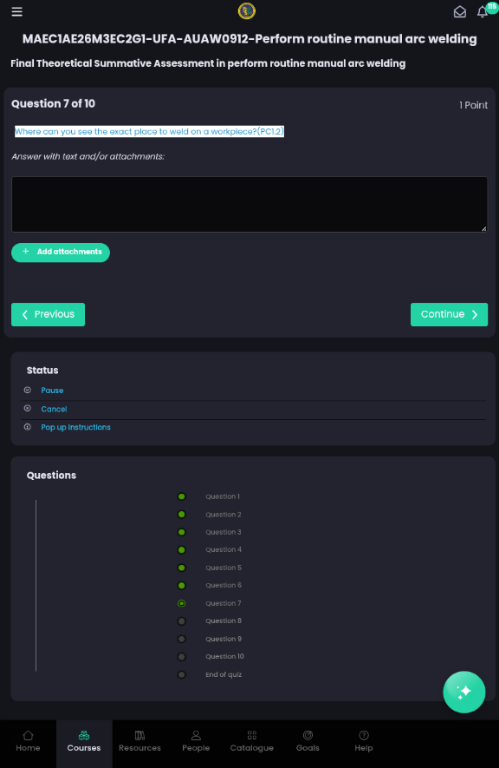Click the Add attachments button
Viewport: 499px width, 768px height.
click(60, 252)
